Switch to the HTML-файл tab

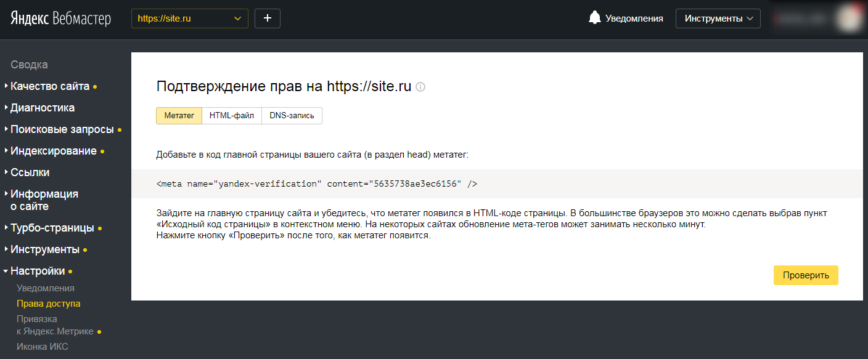pos(232,116)
